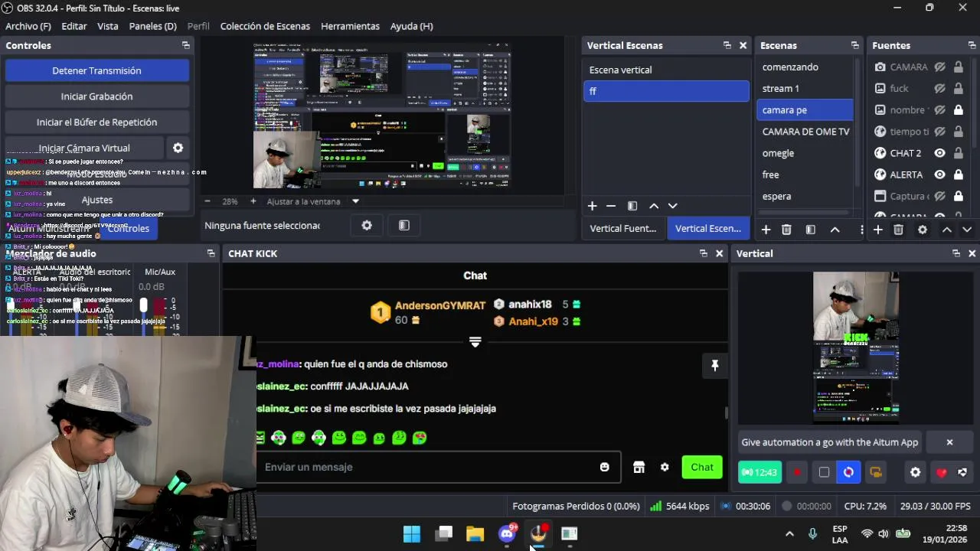Show the CAMARA source
980x551 pixels.
940,67
